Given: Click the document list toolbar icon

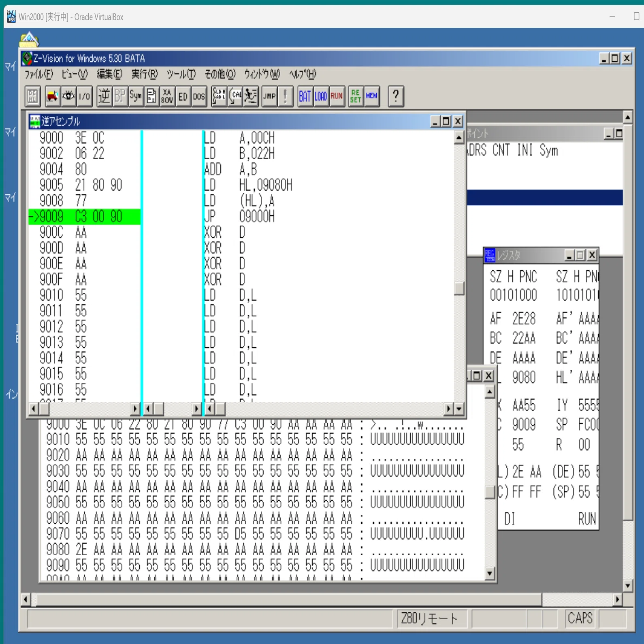Looking at the screenshot, I should pyautogui.click(x=151, y=96).
